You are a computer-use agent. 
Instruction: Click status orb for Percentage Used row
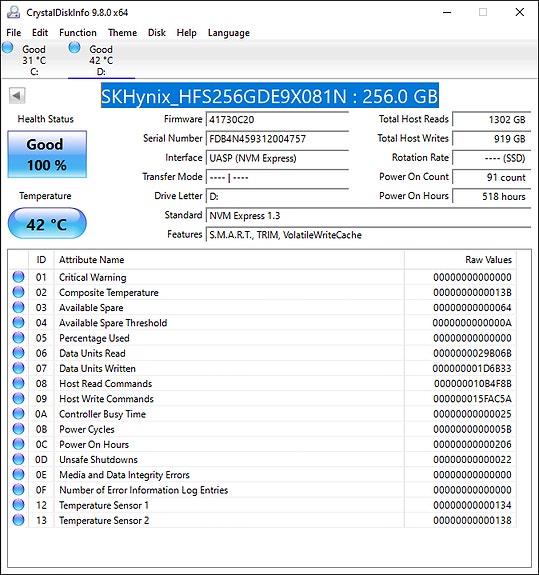18,338
